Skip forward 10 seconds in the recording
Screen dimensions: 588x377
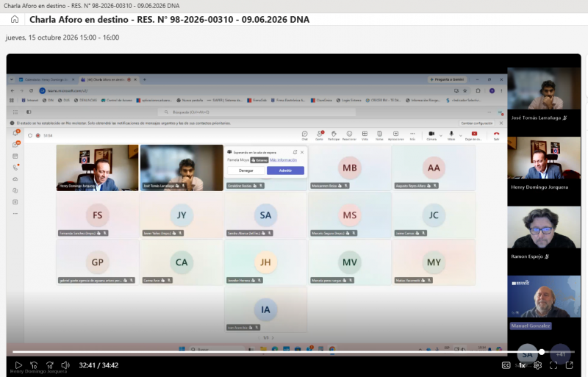(x=49, y=365)
